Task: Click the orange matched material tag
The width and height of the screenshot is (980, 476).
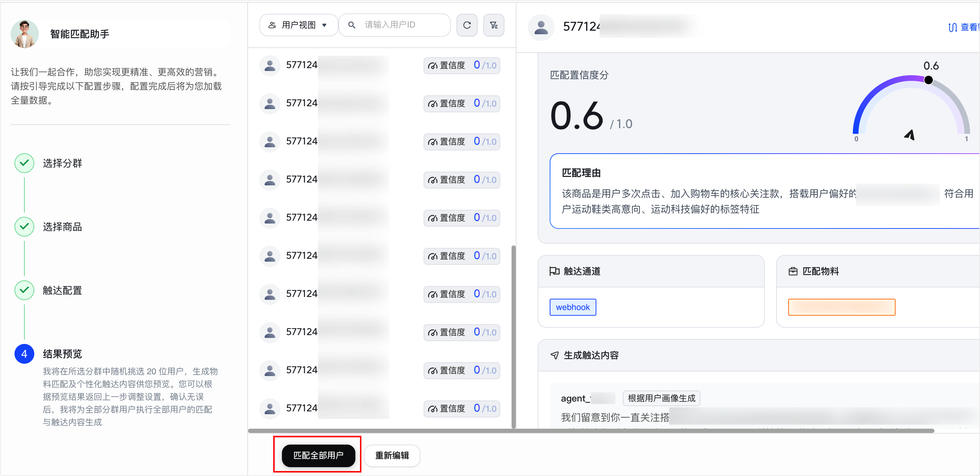Action: pyautogui.click(x=842, y=307)
